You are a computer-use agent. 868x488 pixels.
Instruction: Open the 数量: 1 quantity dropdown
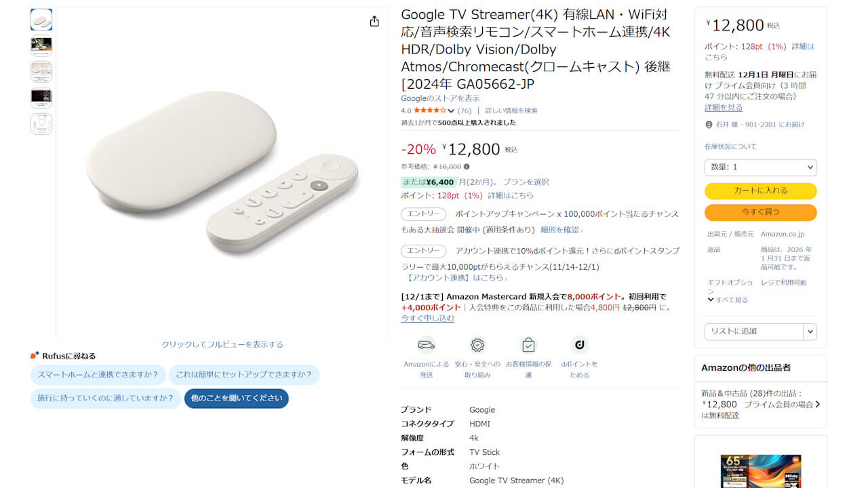click(760, 167)
